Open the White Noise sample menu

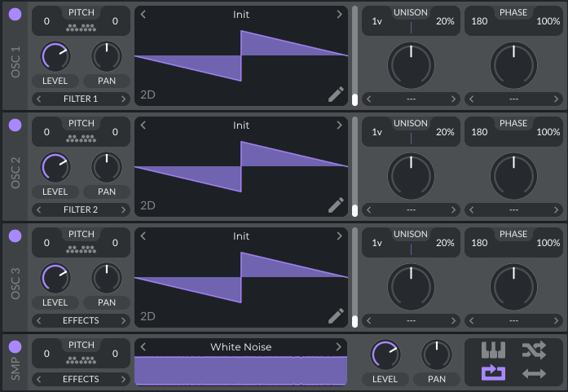click(241, 347)
